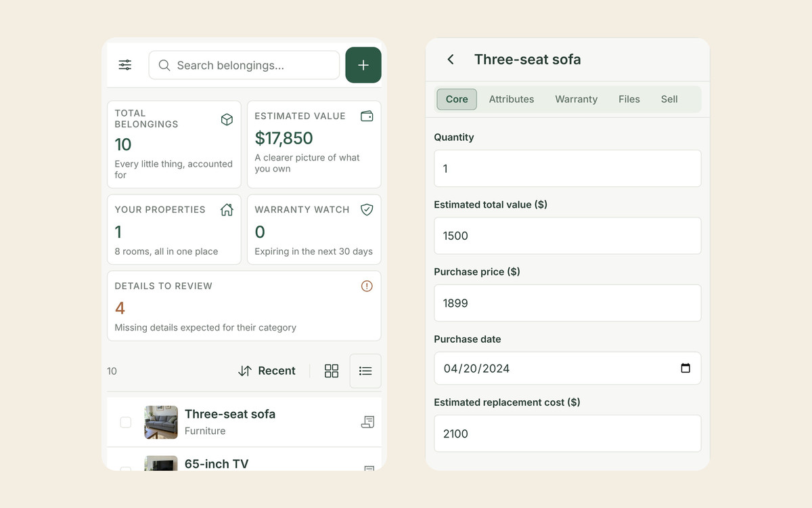Viewport: 812px width, 508px height.
Task: Open the Details to Review card
Action: pyautogui.click(x=244, y=306)
